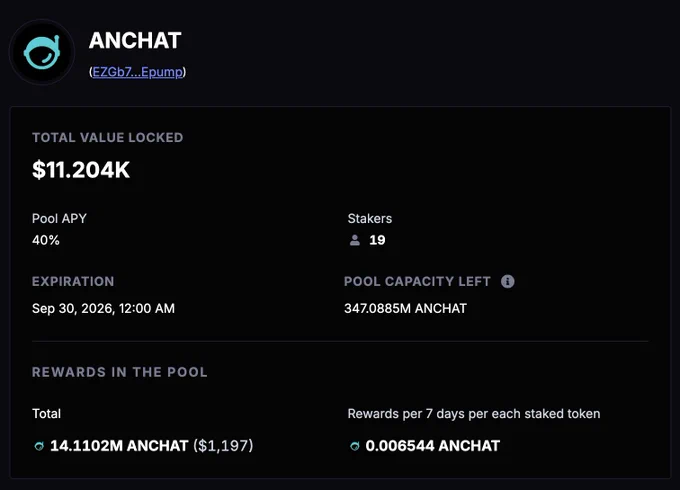The image size is (680, 490).
Task: Click the Pool APY label
Action: (x=59, y=219)
